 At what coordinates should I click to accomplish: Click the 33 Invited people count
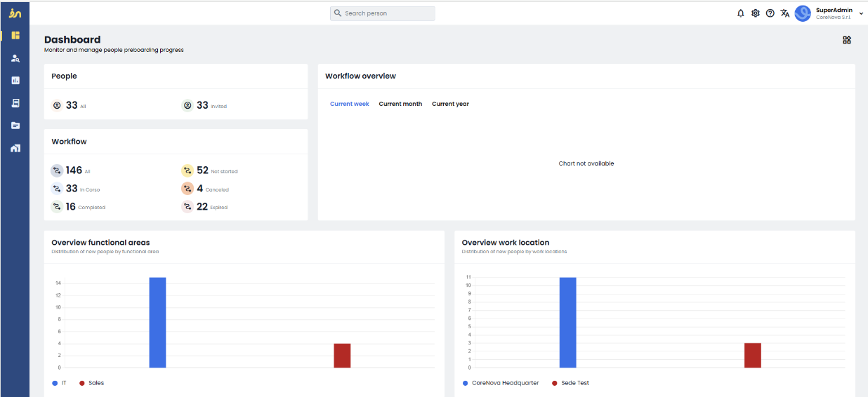point(202,105)
